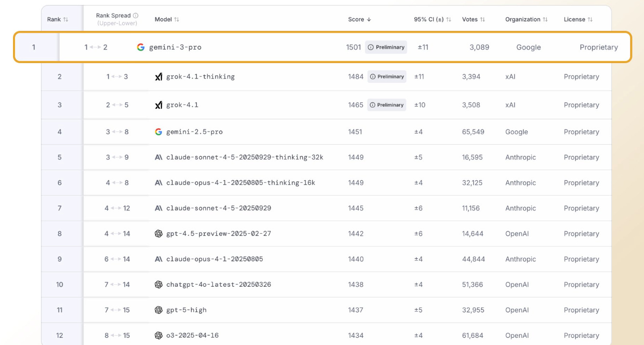Select the votes value 44,844

(473, 259)
